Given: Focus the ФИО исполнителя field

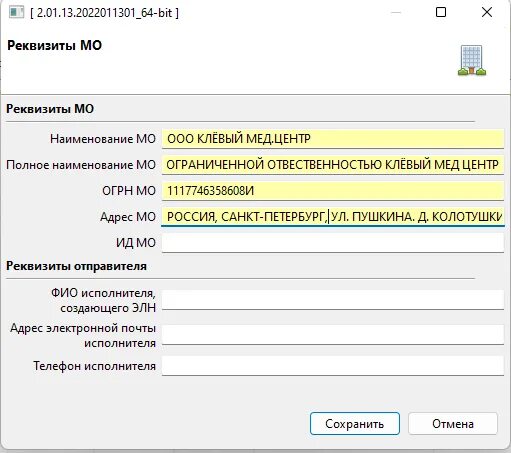Looking at the screenshot, I should click(x=333, y=300).
